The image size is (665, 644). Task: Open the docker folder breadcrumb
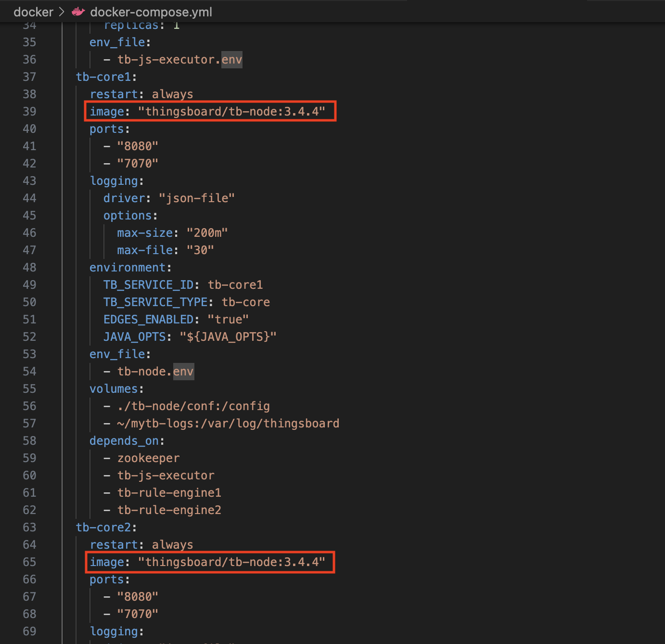(x=33, y=12)
